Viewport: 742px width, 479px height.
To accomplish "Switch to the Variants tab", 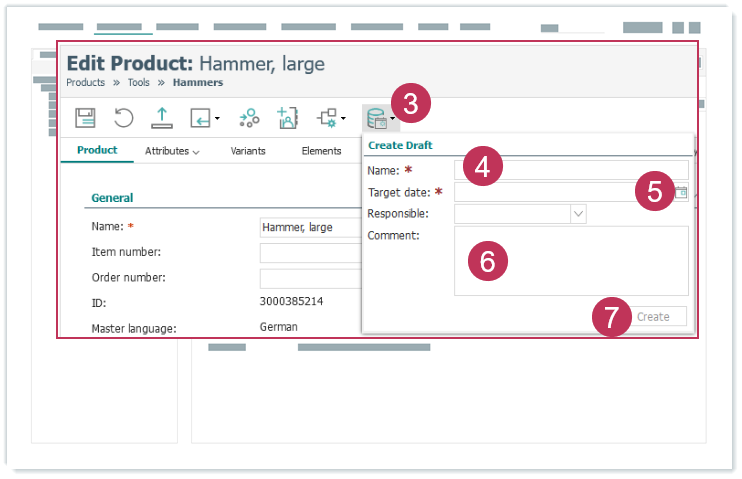I will pyautogui.click(x=248, y=151).
